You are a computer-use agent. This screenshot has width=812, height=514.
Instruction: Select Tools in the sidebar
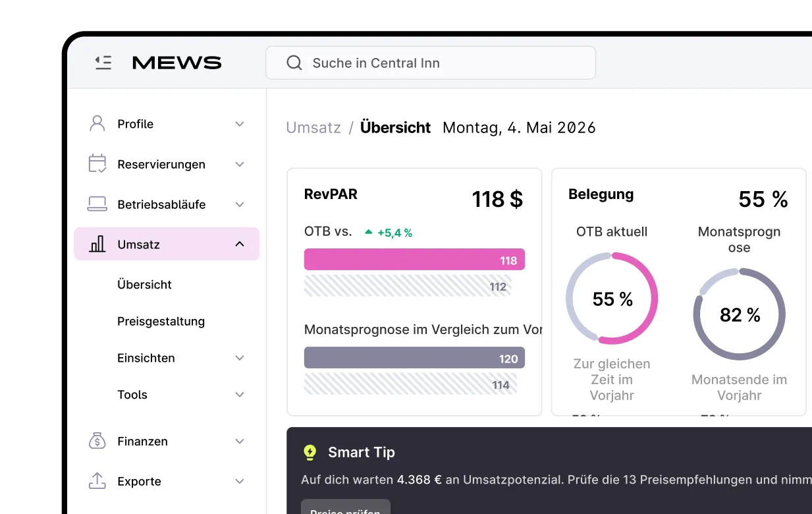[132, 395]
